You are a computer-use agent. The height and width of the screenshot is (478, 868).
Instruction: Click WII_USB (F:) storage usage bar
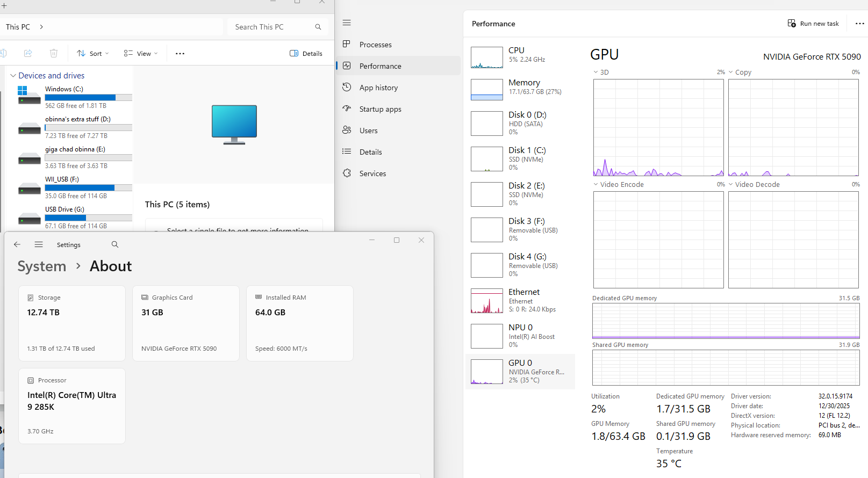(x=89, y=188)
